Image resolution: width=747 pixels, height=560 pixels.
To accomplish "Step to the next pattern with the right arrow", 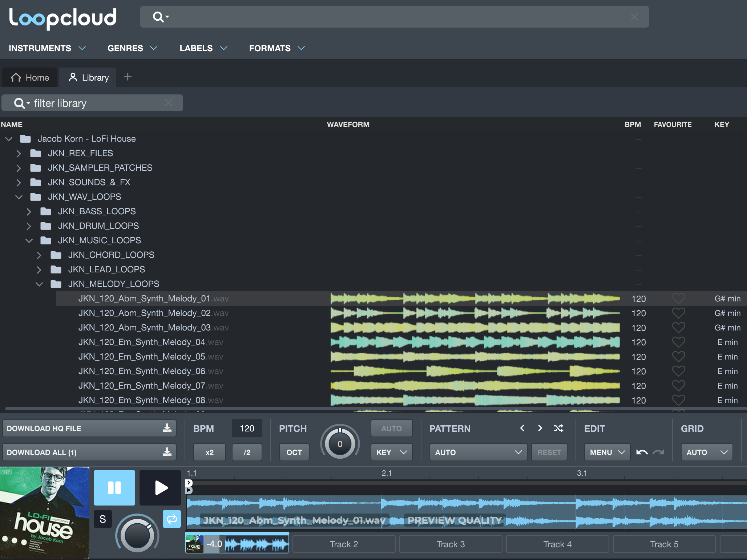I will point(540,428).
